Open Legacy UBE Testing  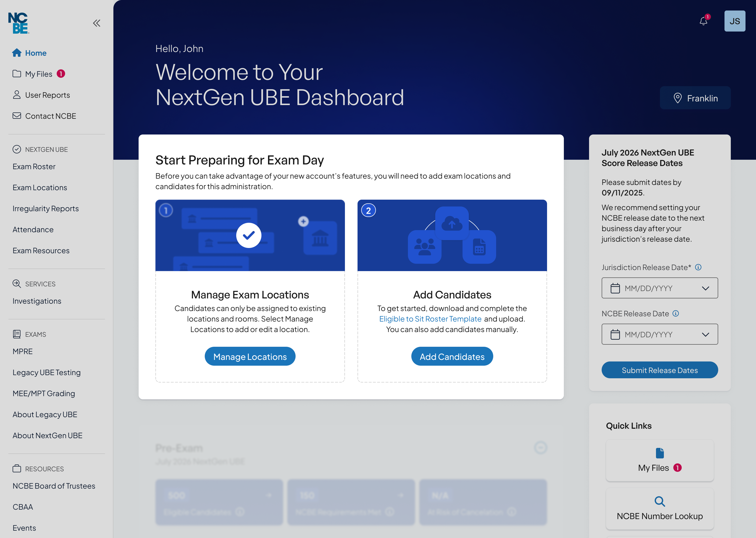[x=47, y=373]
